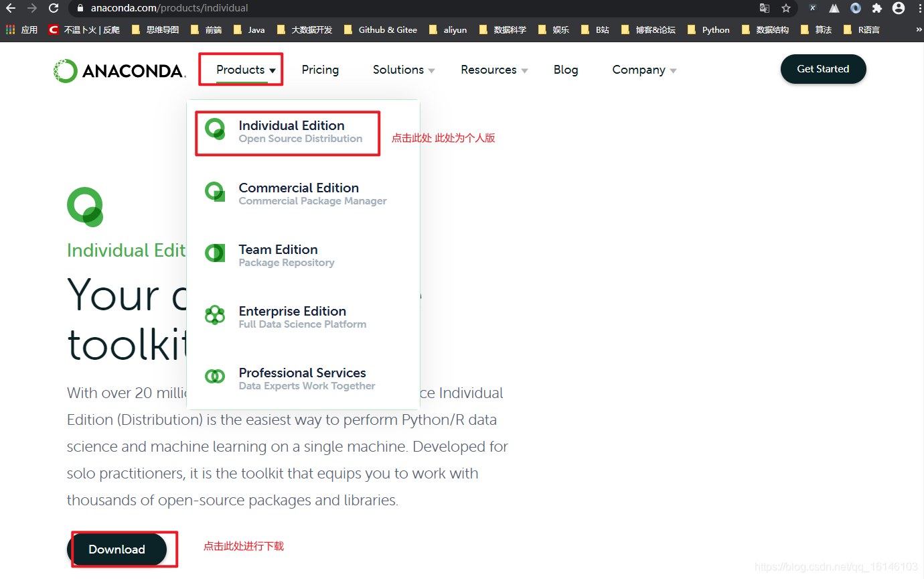Screen dimensions: 924x579
Task: Click the triangle-shaped extension icon
Action: 834,8
